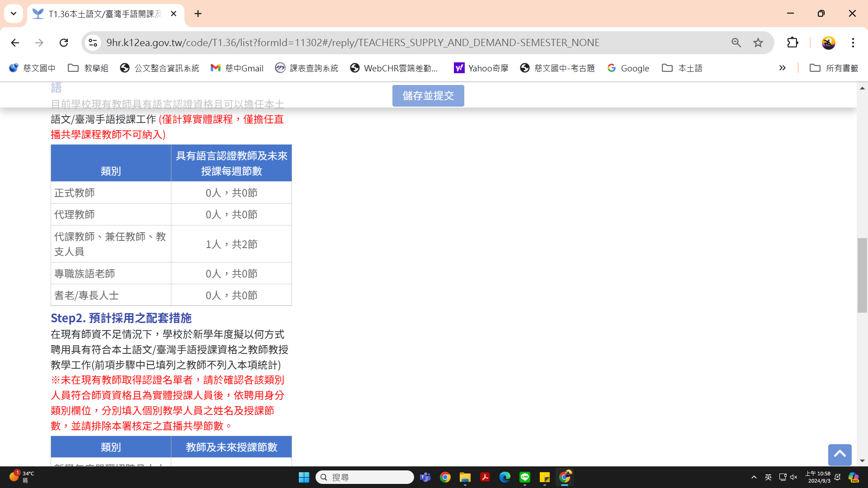Select the T1.36本土語文/臺灣手語開課 tab
The width and height of the screenshot is (868, 488).
[106, 14]
